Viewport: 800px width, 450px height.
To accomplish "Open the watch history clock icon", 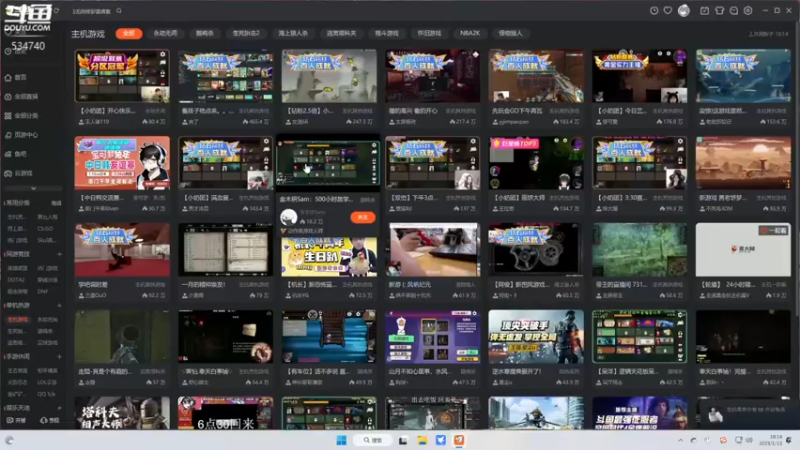I will pos(654,11).
